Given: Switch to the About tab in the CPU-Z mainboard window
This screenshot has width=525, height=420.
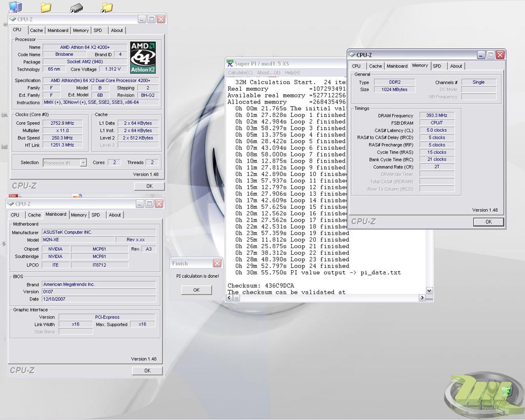Looking at the screenshot, I should (x=115, y=215).
